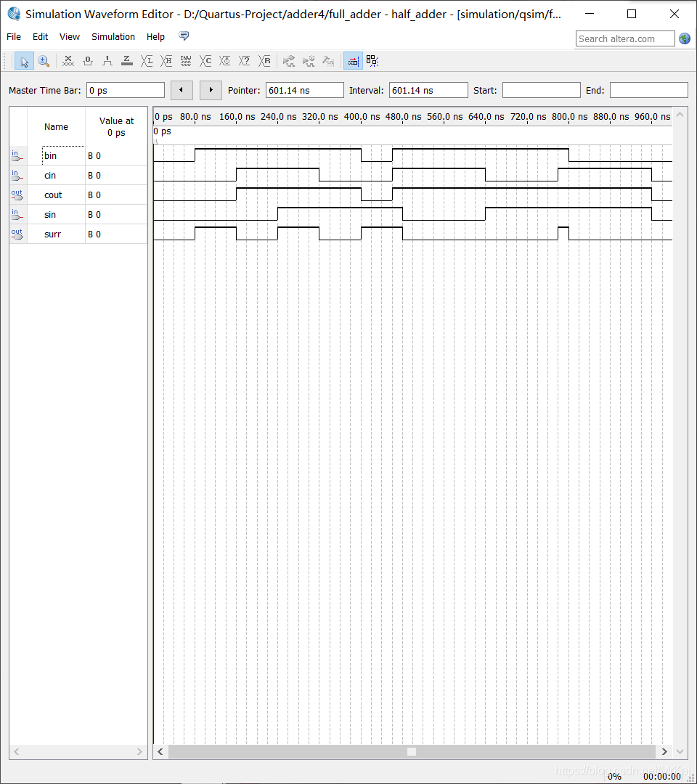Focus the Search altera.com field
Screen dimensions: 697x784
(x=625, y=38)
